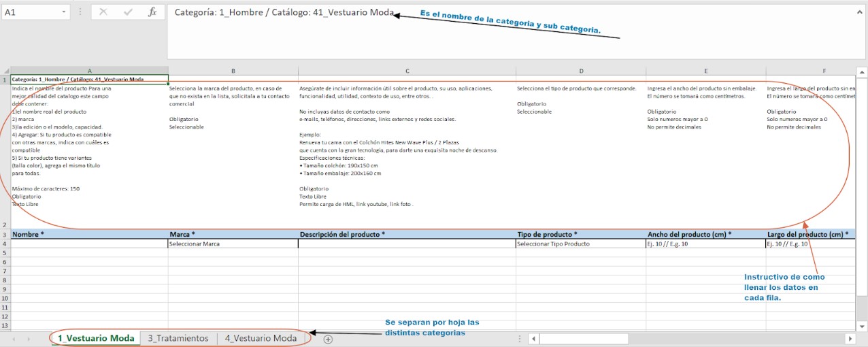Click 'Tipo de producto *' header cell
The image size is (868, 347).
pos(581,234)
